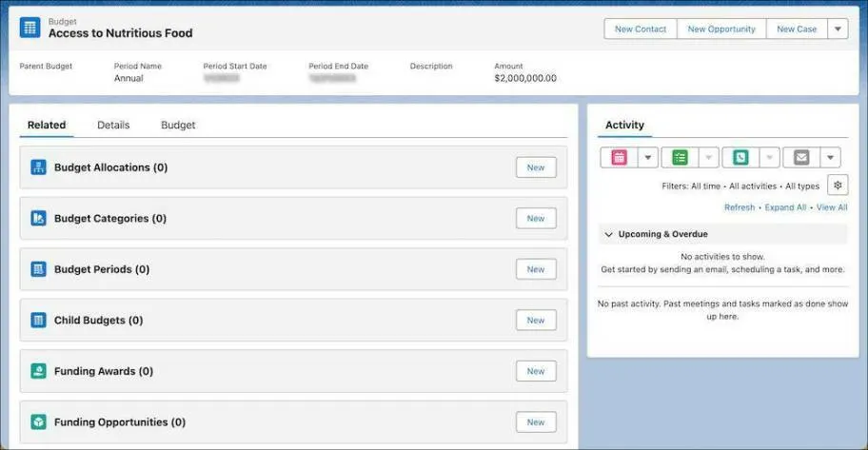The height and width of the screenshot is (450, 868).
Task: Open Funding Opportunities (0) related list
Action: pos(120,421)
